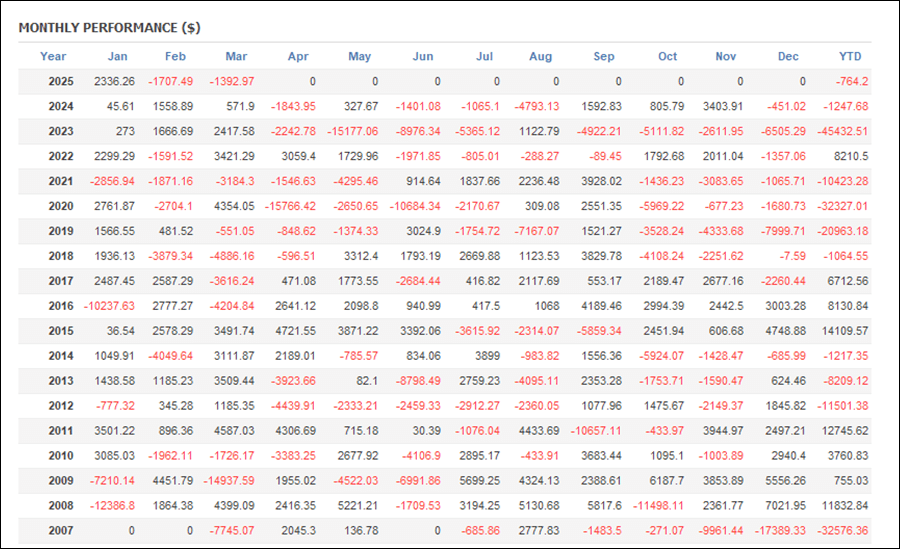The height and width of the screenshot is (549, 900).
Task: Click the Jun column header
Action: tap(423, 56)
